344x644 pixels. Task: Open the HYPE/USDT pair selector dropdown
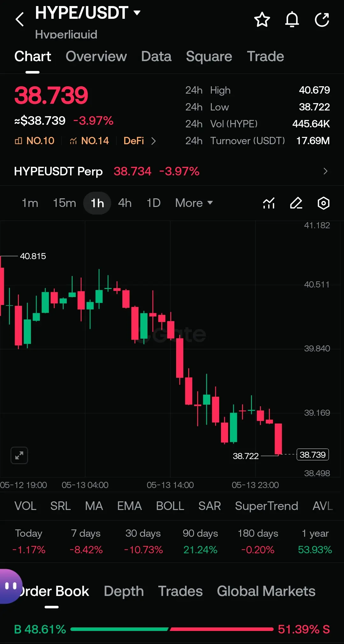pyautogui.click(x=88, y=13)
